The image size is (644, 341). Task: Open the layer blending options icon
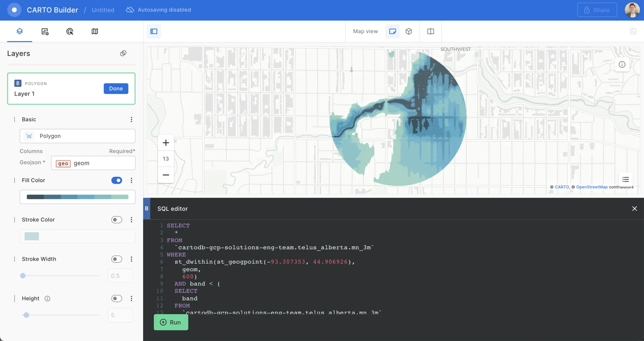123,53
